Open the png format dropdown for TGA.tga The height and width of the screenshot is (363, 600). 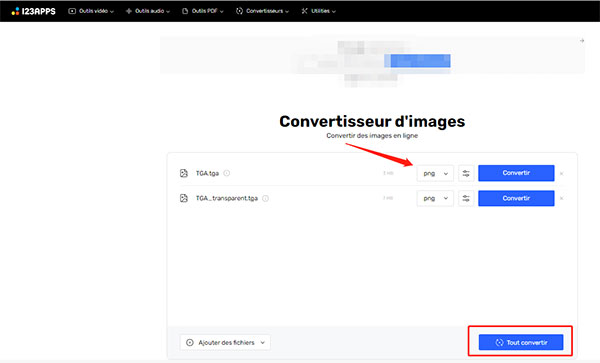click(435, 173)
